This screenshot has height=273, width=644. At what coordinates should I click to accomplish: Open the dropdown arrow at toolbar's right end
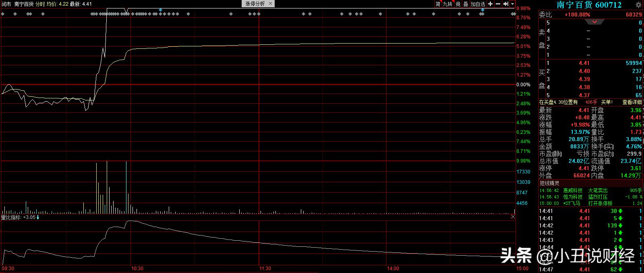click(x=513, y=4)
